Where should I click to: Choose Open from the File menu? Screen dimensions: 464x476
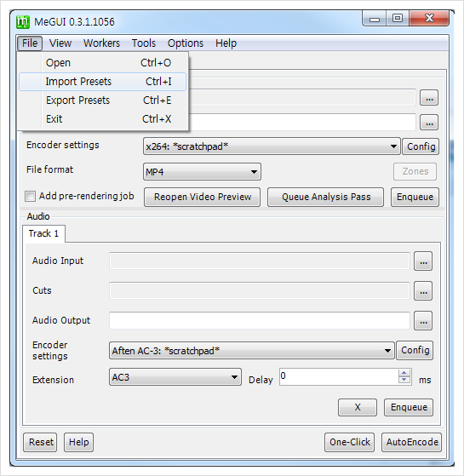[102, 63]
